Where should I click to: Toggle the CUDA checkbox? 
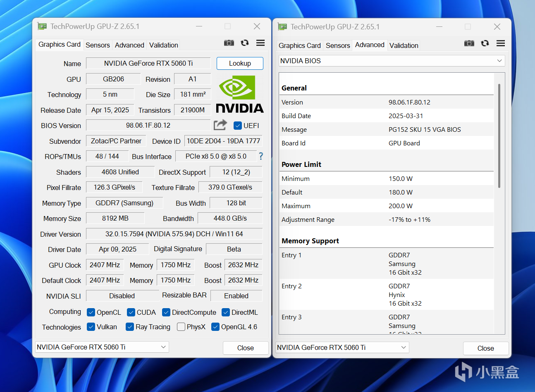[131, 312]
